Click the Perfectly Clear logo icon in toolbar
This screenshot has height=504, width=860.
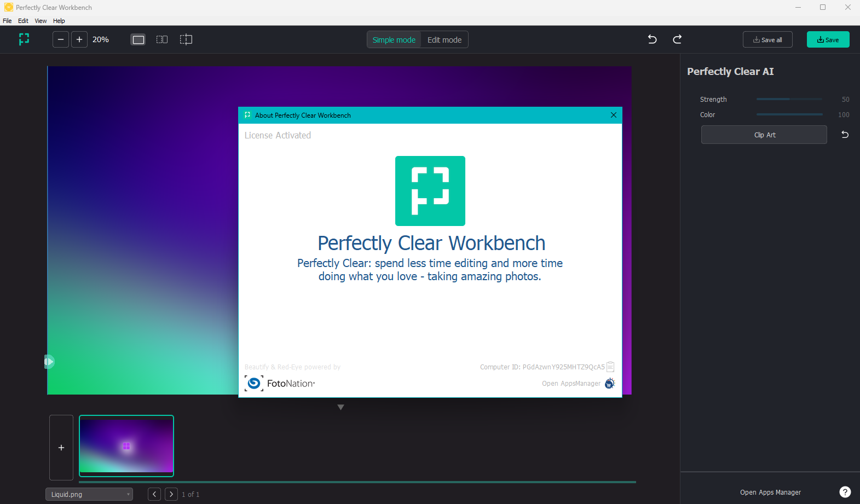coord(24,39)
